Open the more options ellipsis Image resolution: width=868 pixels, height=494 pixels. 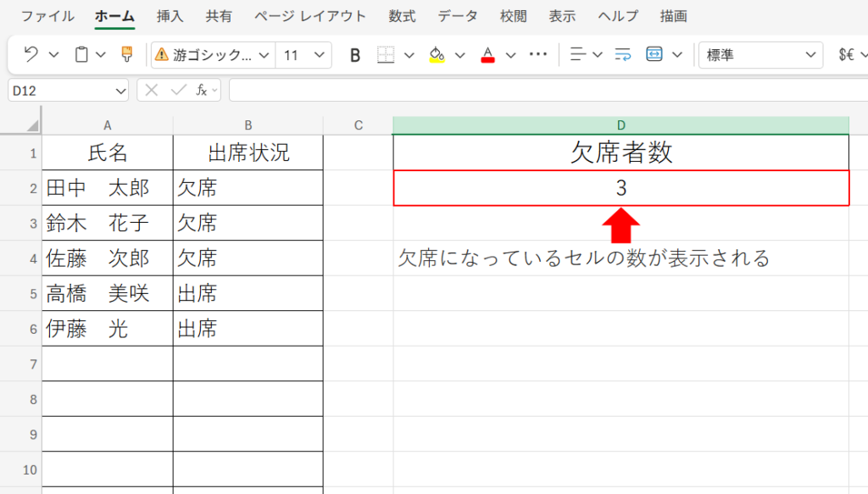coord(537,55)
